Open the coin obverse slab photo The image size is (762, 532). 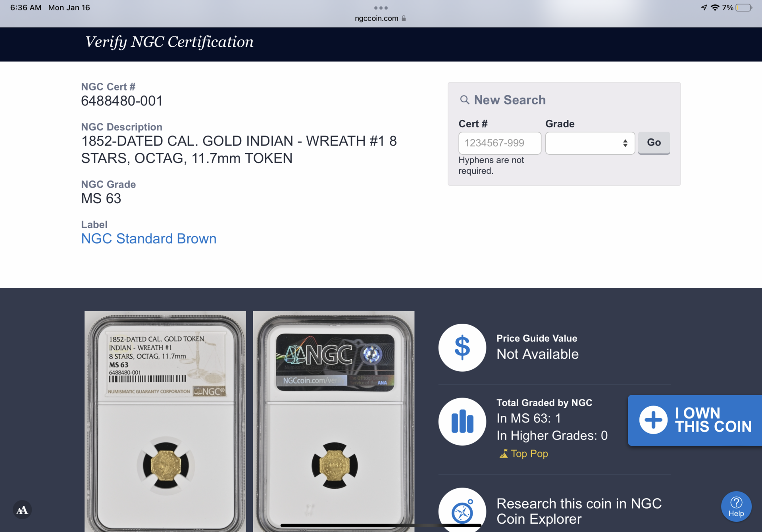(x=165, y=421)
